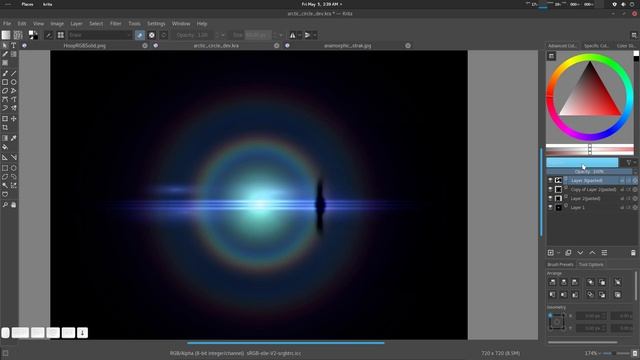Hide the Layer 3(pasted) layer

click(550, 180)
